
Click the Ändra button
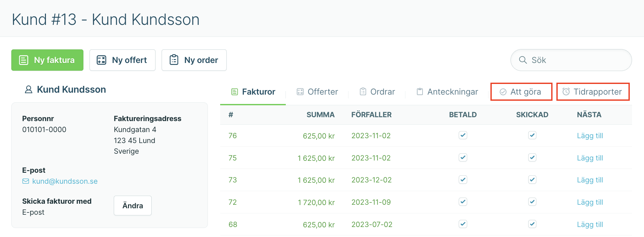pos(133,205)
